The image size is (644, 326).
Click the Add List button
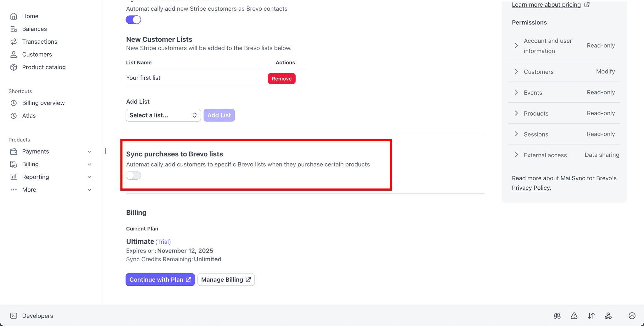pos(219,115)
